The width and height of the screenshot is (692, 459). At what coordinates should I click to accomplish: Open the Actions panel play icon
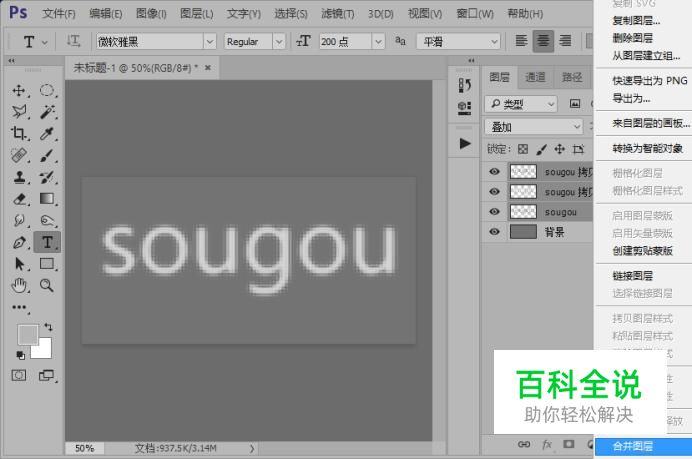(464, 143)
